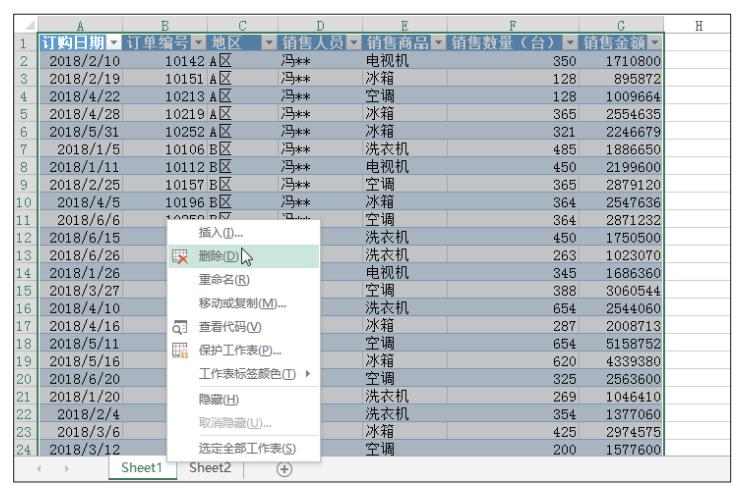This screenshot has height=496, width=742.
Task: Open the 地区 filter dropdown
Action: [269, 43]
